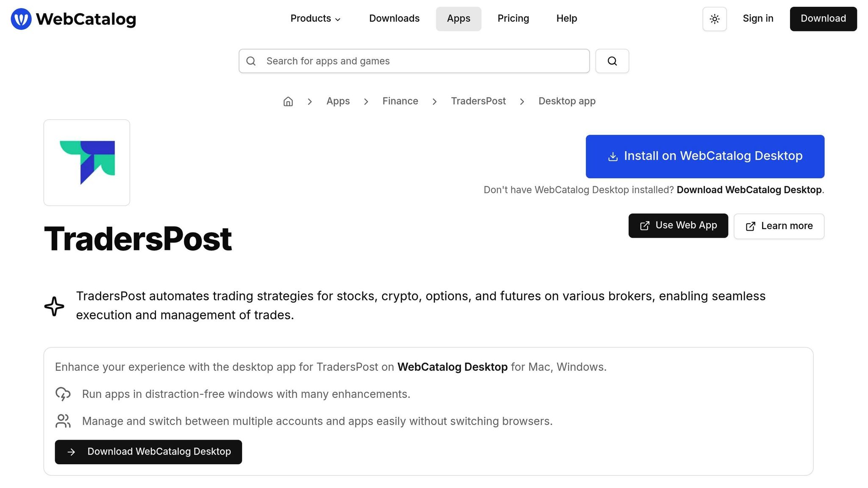This screenshot has width=868, height=488.
Task: Open the Help menu item
Action: [x=567, y=19]
